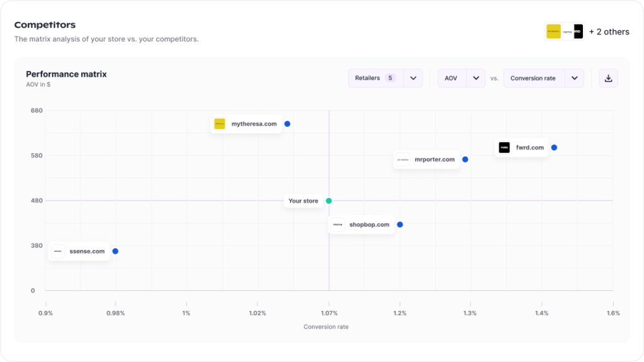
Task: Click the mrporter.com logo icon on the chart
Action: (x=402, y=160)
